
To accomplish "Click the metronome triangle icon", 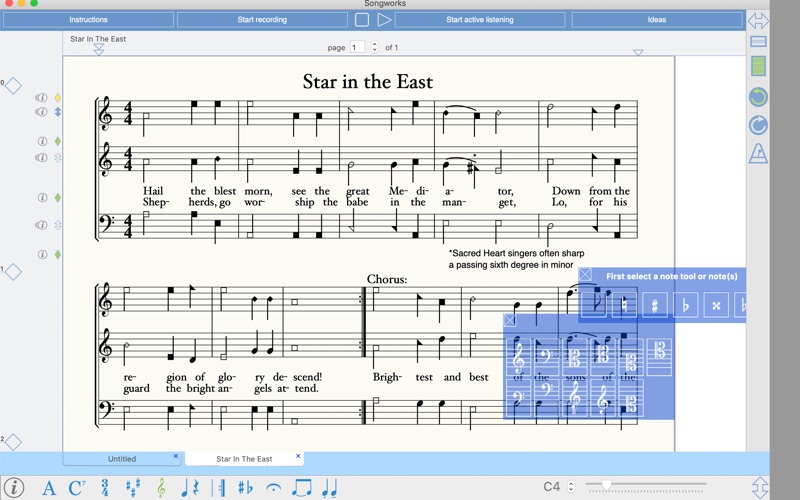I will pyautogui.click(x=758, y=153).
